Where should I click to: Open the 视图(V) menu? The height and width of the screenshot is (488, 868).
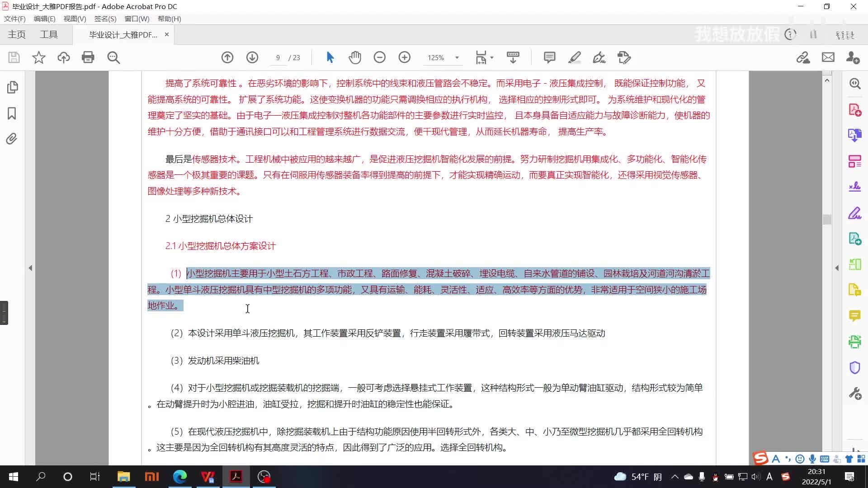(x=75, y=19)
